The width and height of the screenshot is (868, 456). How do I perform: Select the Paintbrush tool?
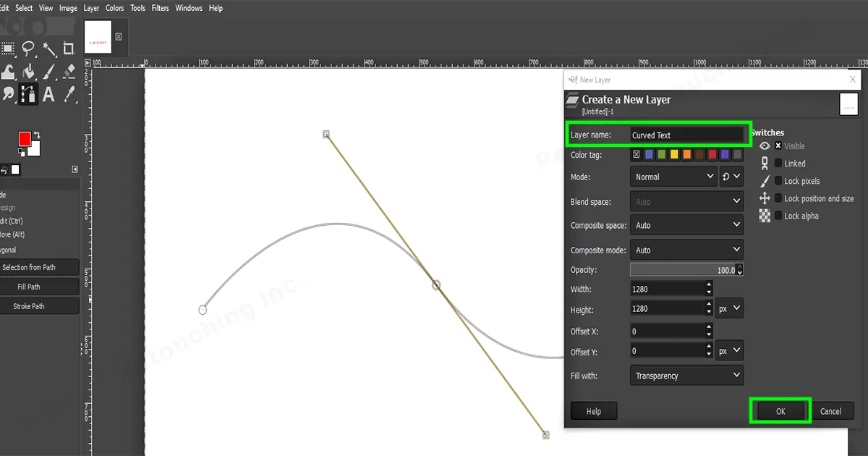48,72
